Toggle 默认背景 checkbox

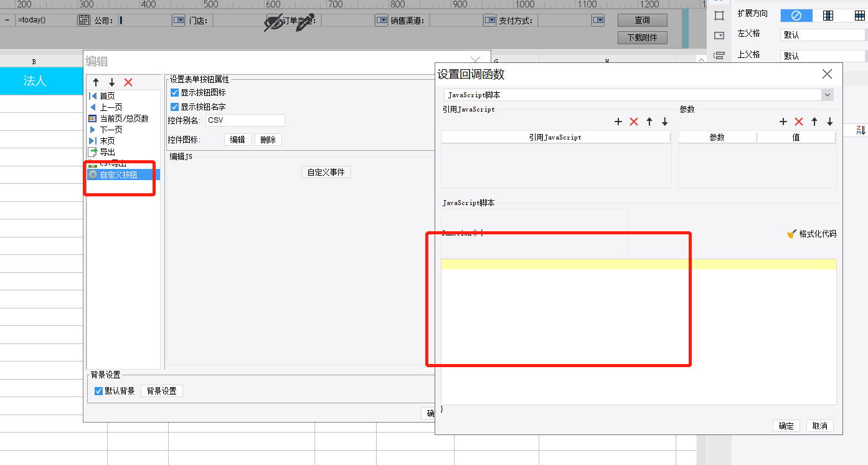[98, 391]
